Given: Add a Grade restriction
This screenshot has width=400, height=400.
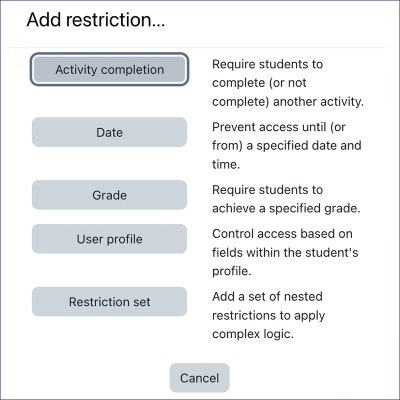Looking at the screenshot, I should pyautogui.click(x=109, y=195).
